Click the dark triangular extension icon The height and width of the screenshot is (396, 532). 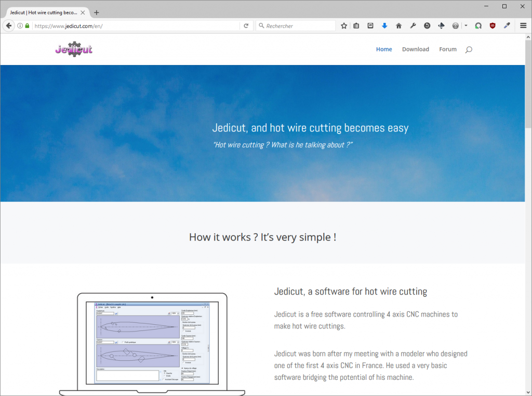pos(442,26)
